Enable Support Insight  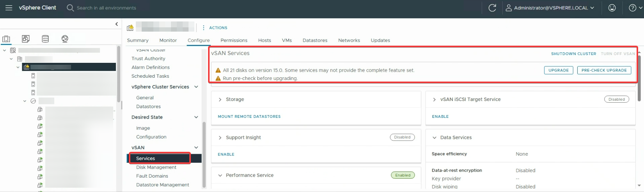pos(226,155)
